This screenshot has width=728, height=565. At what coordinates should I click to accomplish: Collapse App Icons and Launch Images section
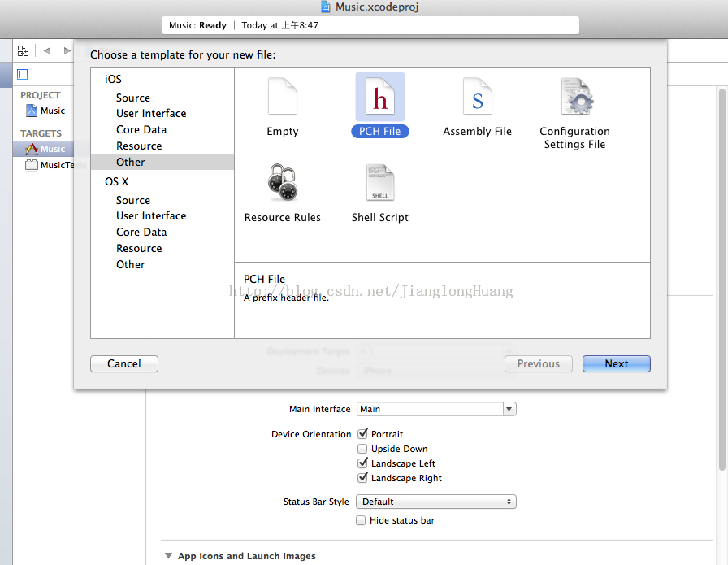tap(168, 556)
